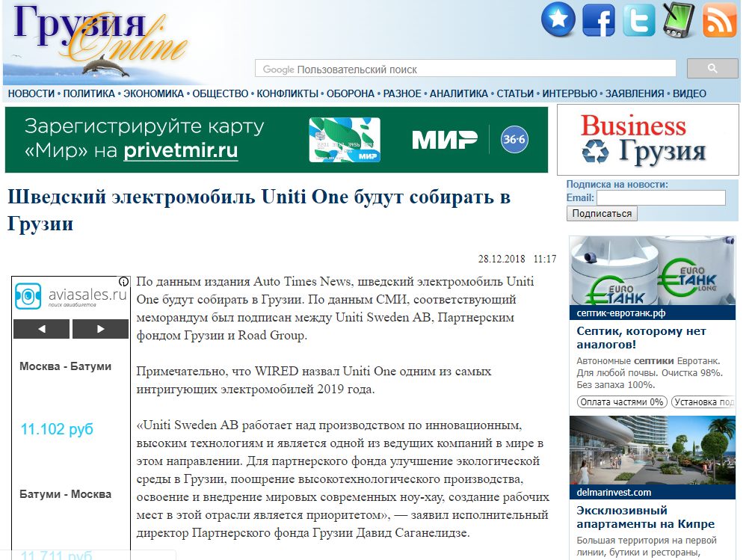
Task: Focus the Google custom search field
Action: tap(465, 69)
